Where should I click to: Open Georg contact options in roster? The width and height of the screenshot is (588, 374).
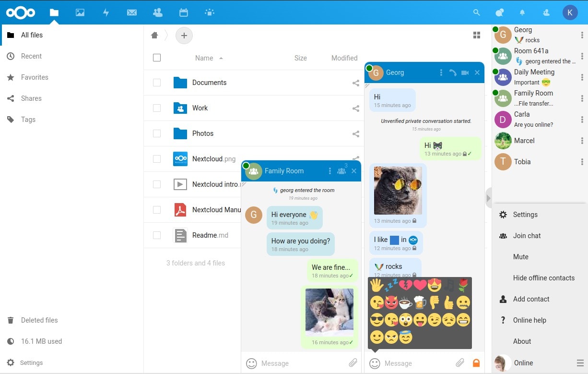[x=582, y=35]
